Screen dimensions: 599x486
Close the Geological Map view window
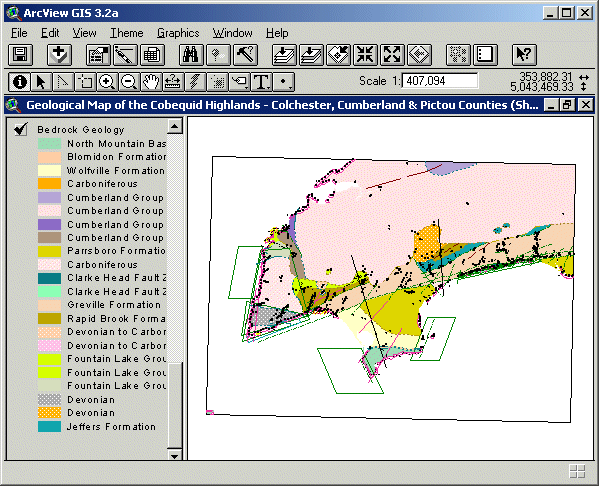(586, 105)
